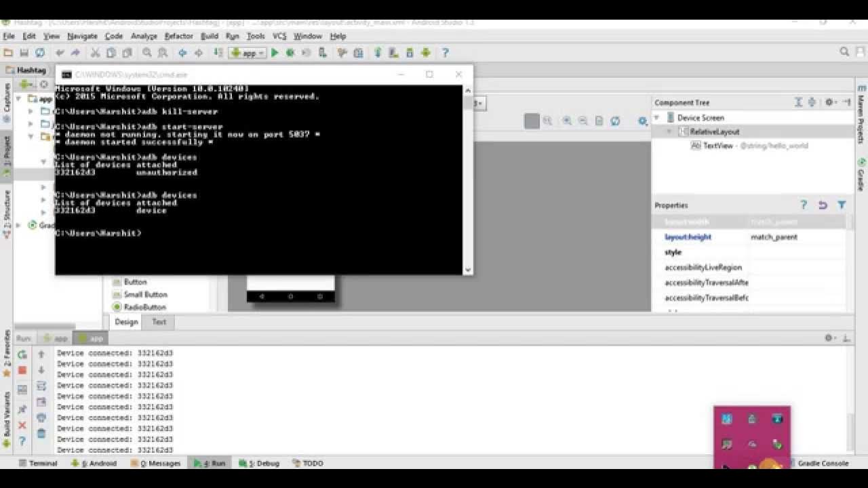Select the style property row
The width and height of the screenshot is (868, 488).
point(749,252)
